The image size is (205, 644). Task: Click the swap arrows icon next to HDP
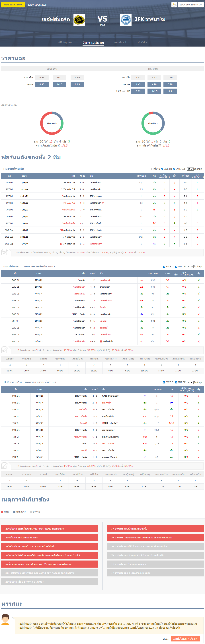[x=123, y=91]
